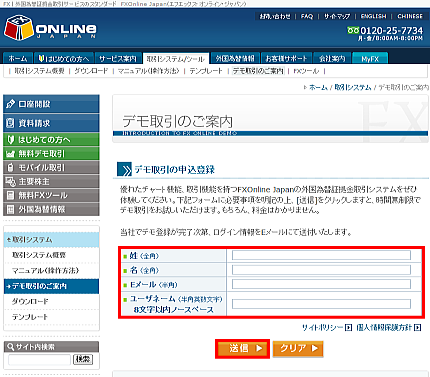Open the 外国為替情報 tab
430x377 pixels.
pos(235,58)
